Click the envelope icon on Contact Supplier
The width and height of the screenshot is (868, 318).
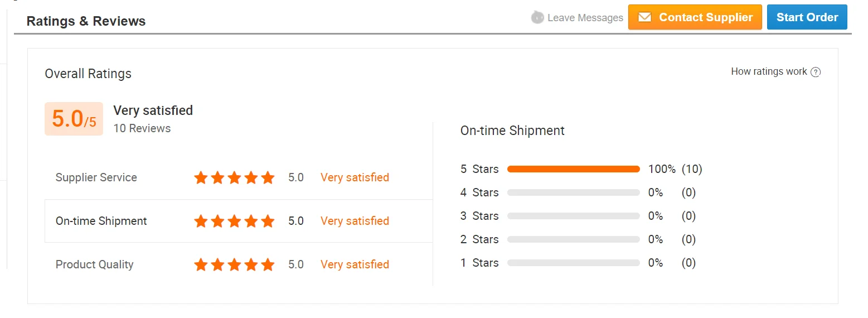coord(644,17)
